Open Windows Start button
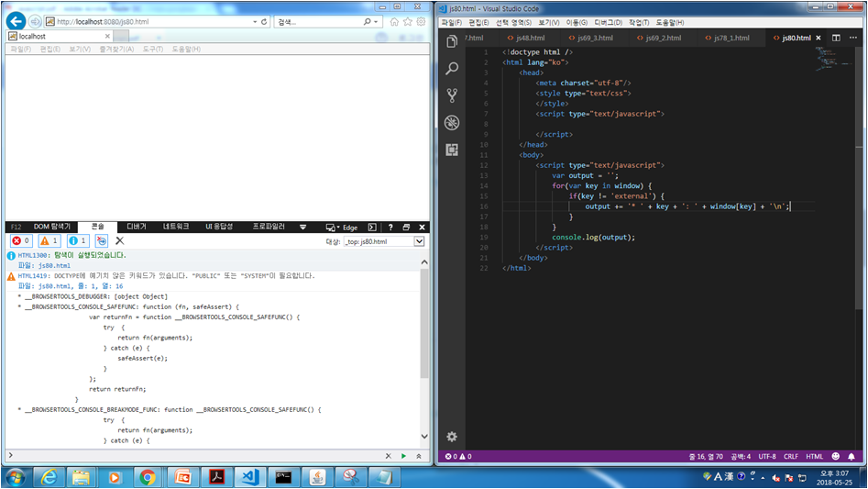868x489 pixels. tap(15, 477)
